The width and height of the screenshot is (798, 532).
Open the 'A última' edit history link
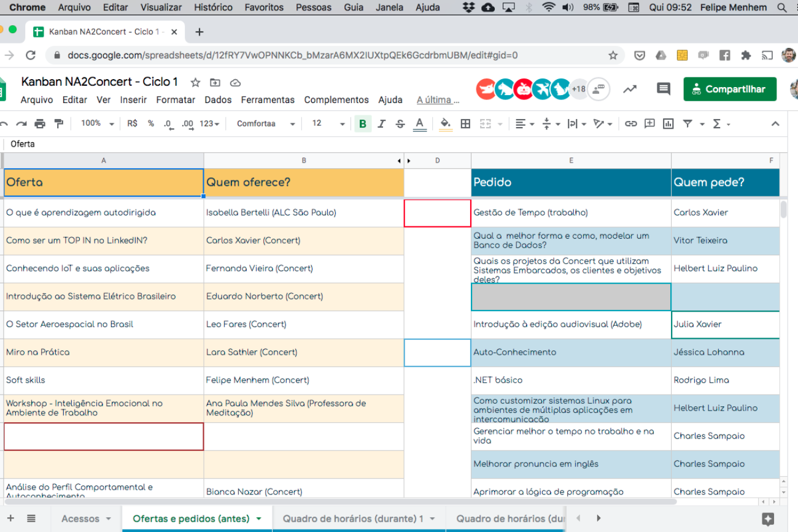point(438,100)
